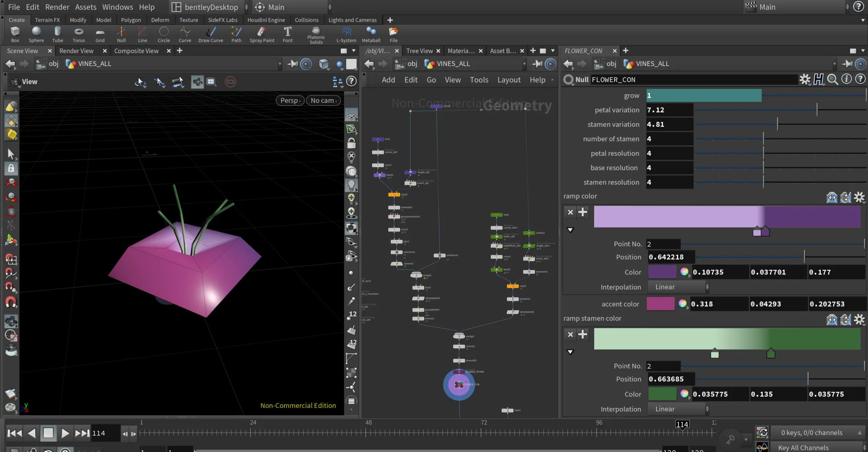Open the Render menu
The height and width of the screenshot is (452, 868).
tap(57, 7)
